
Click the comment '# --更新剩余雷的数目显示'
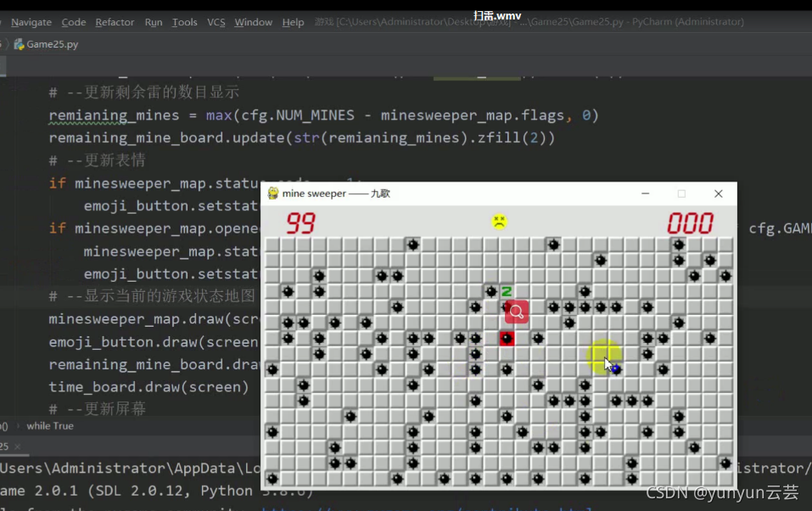tap(144, 93)
